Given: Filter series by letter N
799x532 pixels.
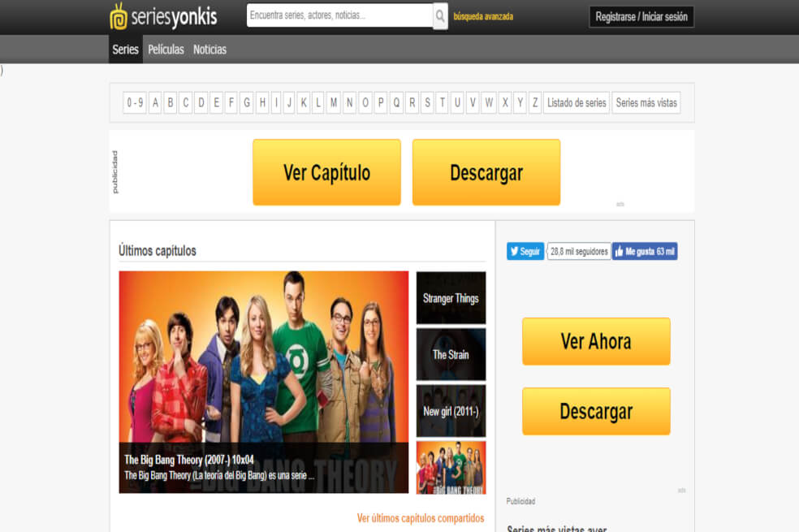Looking at the screenshot, I should click(349, 103).
